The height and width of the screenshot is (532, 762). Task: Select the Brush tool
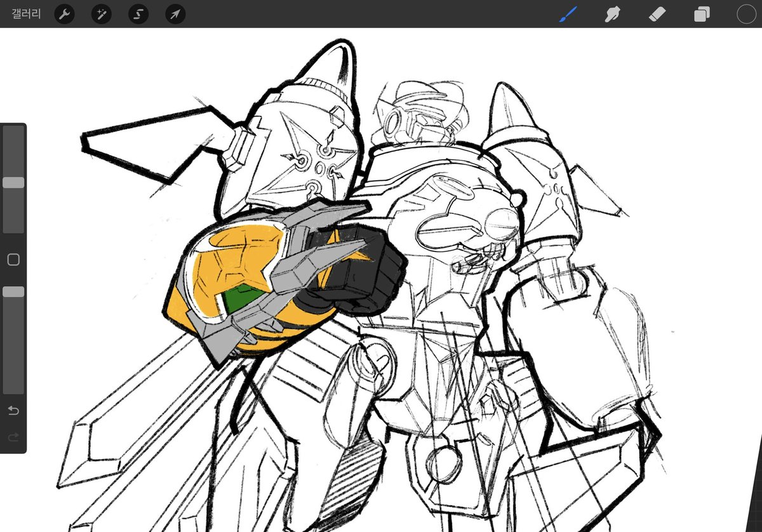[568, 14]
